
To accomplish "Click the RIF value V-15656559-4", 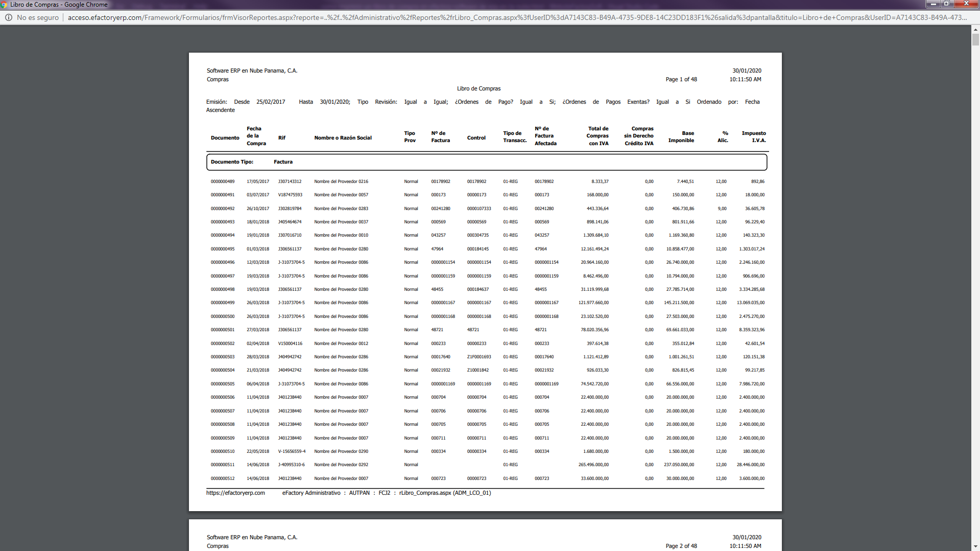I will pos(292,451).
